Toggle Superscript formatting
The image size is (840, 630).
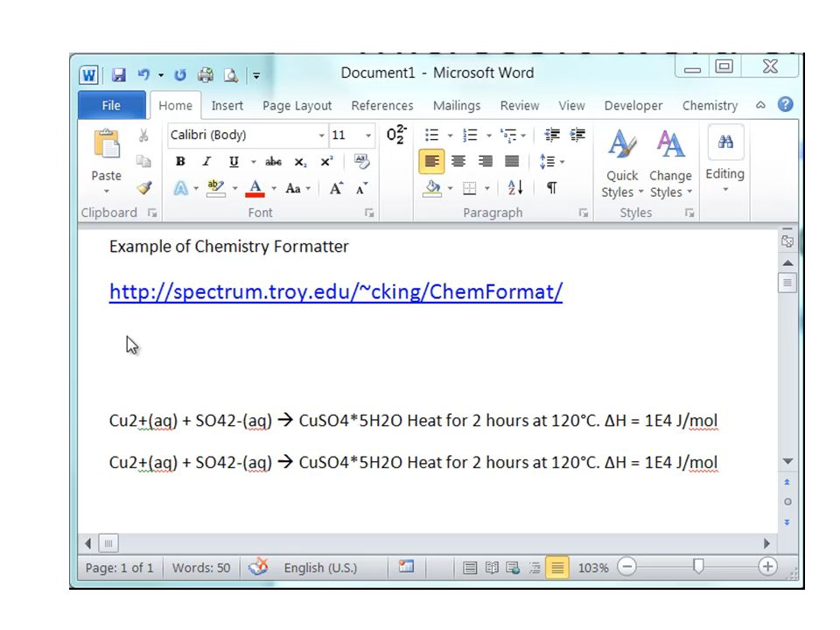tap(326, 161)
